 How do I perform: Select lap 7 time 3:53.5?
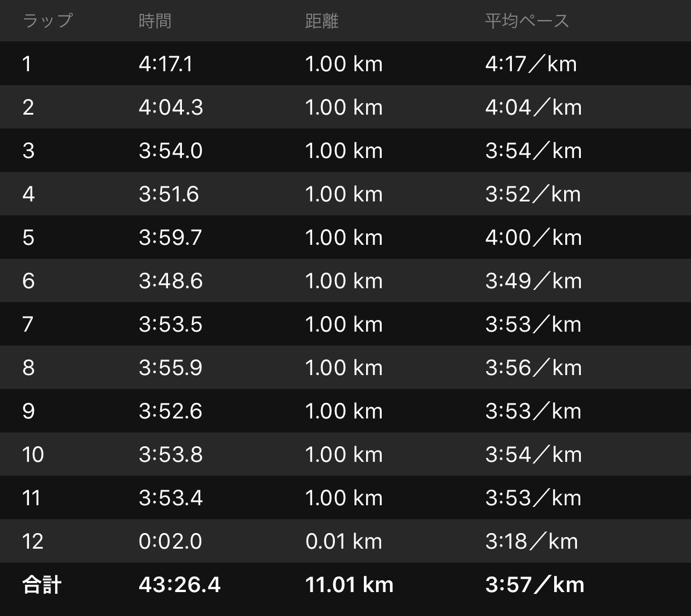(x=171, y=324)
